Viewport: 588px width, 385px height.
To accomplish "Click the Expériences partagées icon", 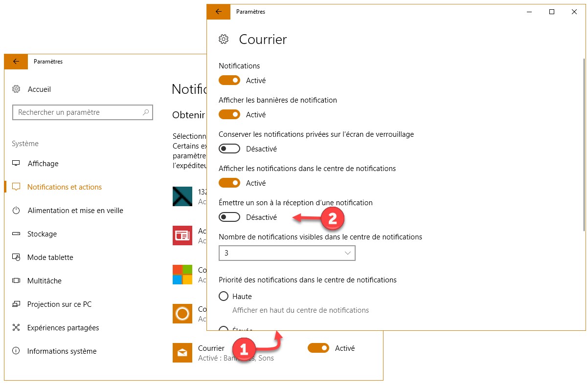I will (16, 327).
